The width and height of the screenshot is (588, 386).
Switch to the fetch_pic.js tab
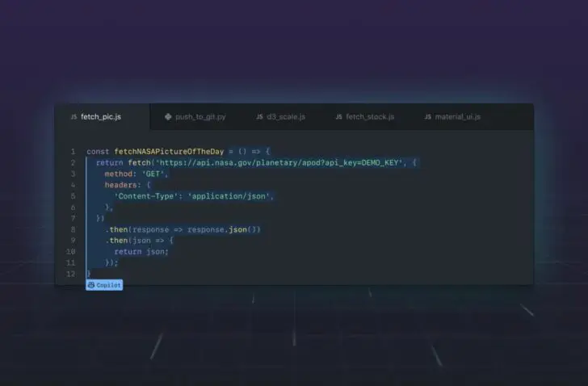pos(102,117)
